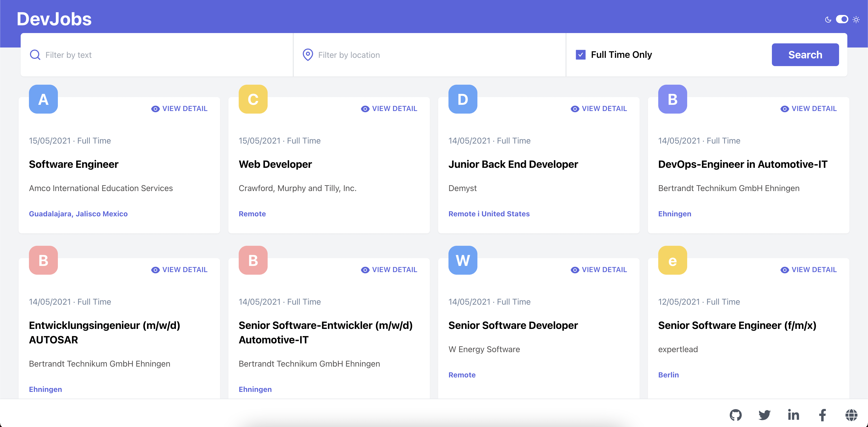This screenshot has width=868, height=427.
Task: Click the DevJobs header logo
Action: coord(54,19)
